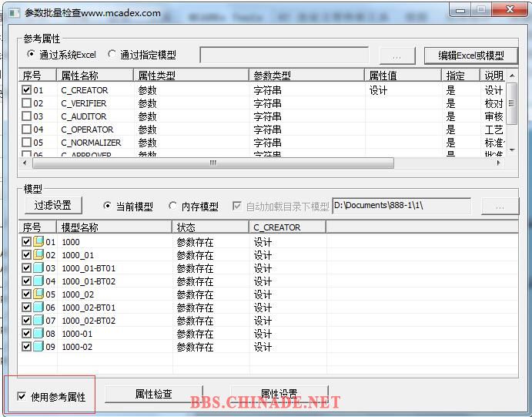Click 属性值 column header
This screenshot has height=417, width=532.
click(403, 75)
